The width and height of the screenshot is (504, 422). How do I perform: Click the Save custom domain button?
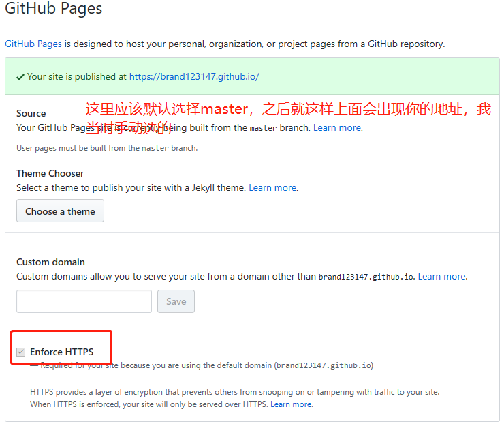coord(176,301)
